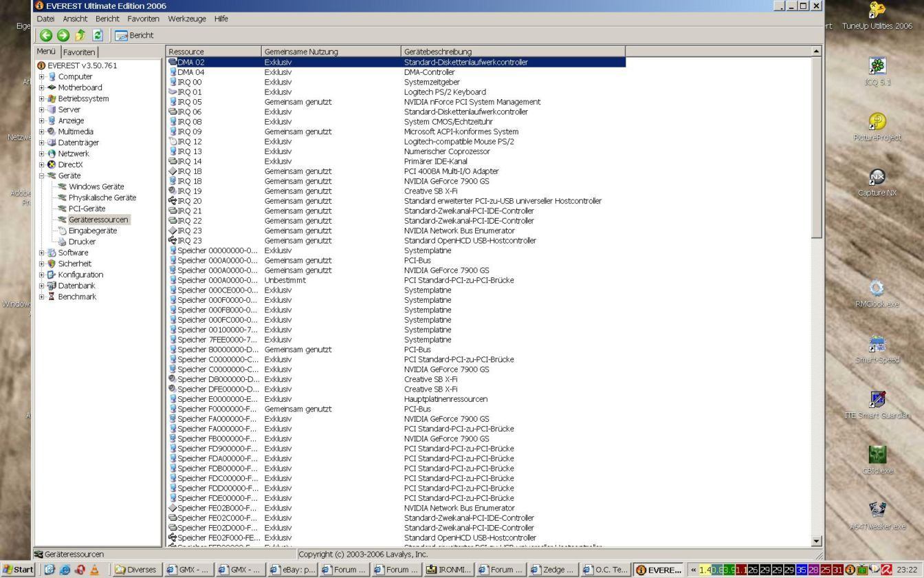Expand the Datenträger tree node

(42, 142)
